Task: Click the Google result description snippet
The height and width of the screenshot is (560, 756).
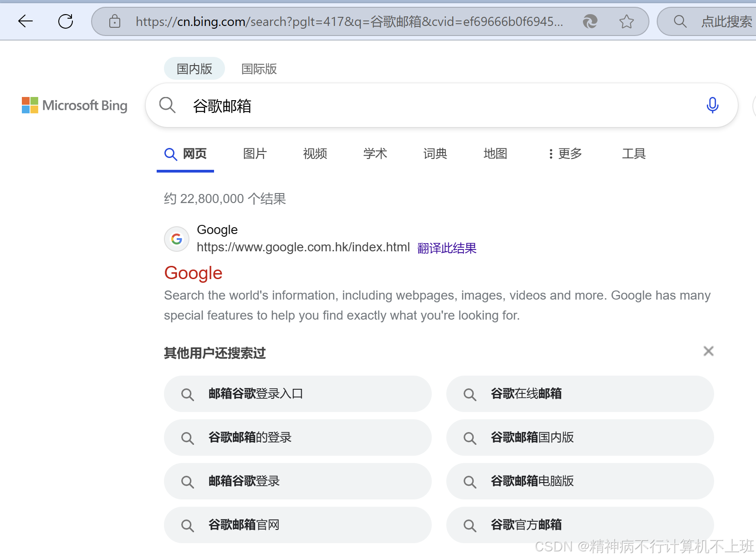Action: (437, 305)
